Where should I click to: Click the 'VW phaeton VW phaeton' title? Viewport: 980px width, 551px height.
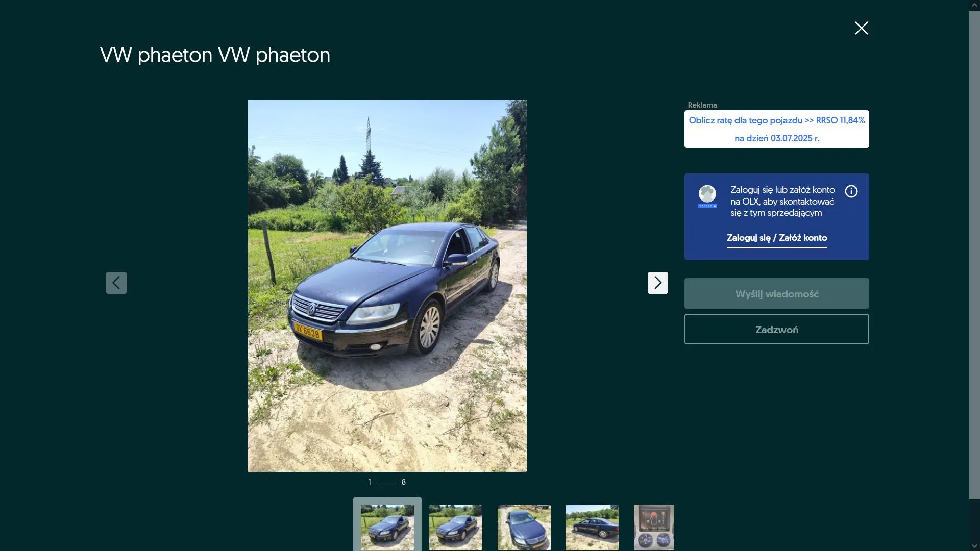click(215, 55)
